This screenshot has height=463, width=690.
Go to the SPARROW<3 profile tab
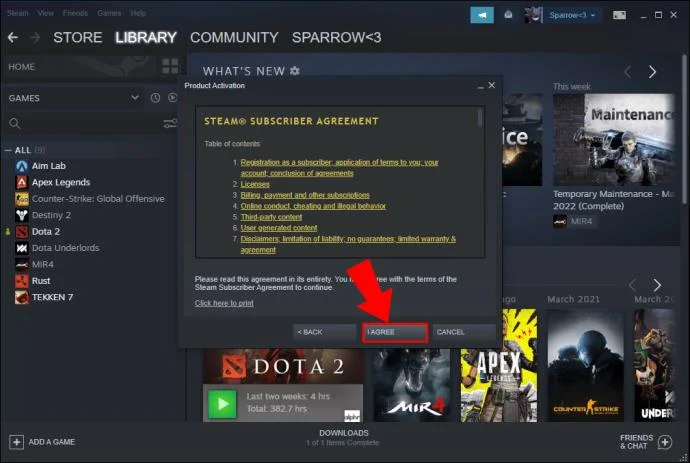337,37
